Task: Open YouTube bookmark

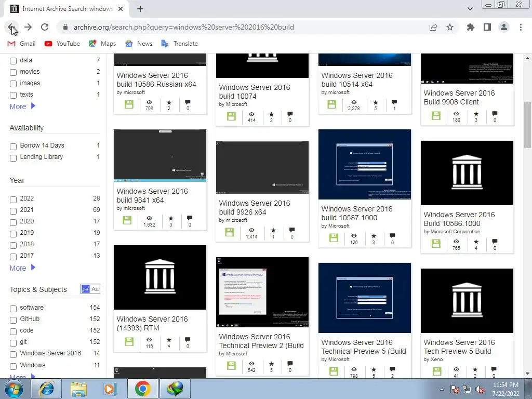Action: [x=62, y=44]
